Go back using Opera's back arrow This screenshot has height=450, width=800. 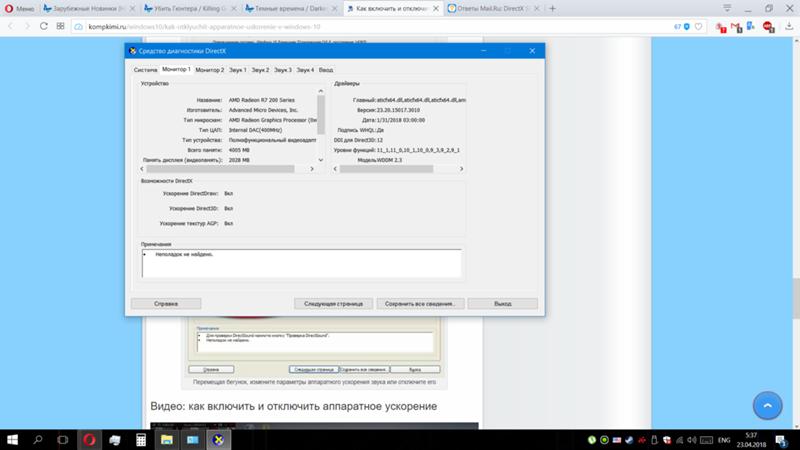click(11, 26)
